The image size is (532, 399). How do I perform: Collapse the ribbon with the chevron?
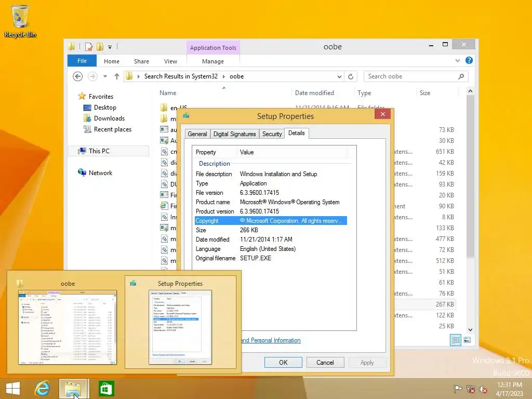click(x=457, y=60)
